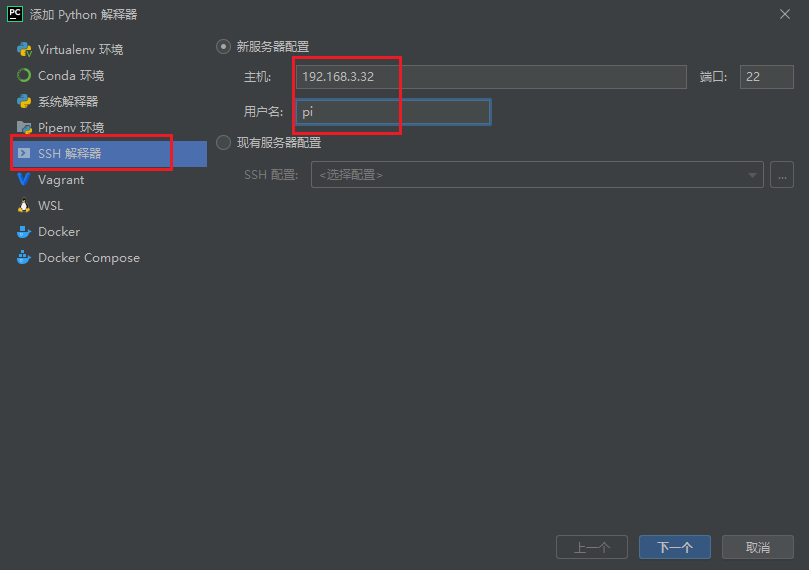Choose Conda 环境 in the sidebar
Viewport: 809px width, 570px height.
click(71, 76)
